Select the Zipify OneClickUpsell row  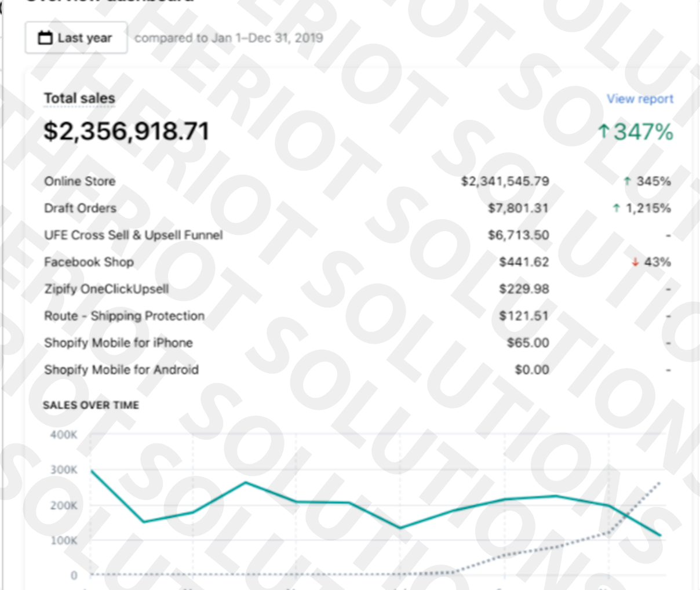[107, 289]
